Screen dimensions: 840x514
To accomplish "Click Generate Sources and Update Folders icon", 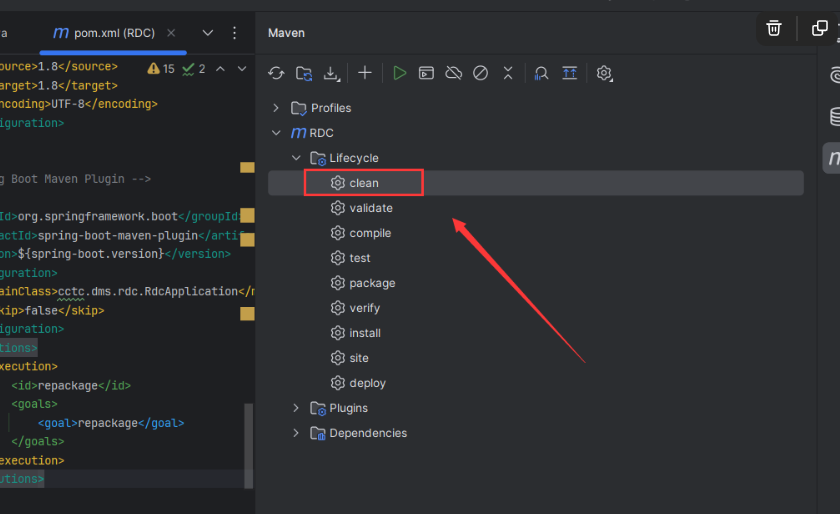I will click(304, 73).
